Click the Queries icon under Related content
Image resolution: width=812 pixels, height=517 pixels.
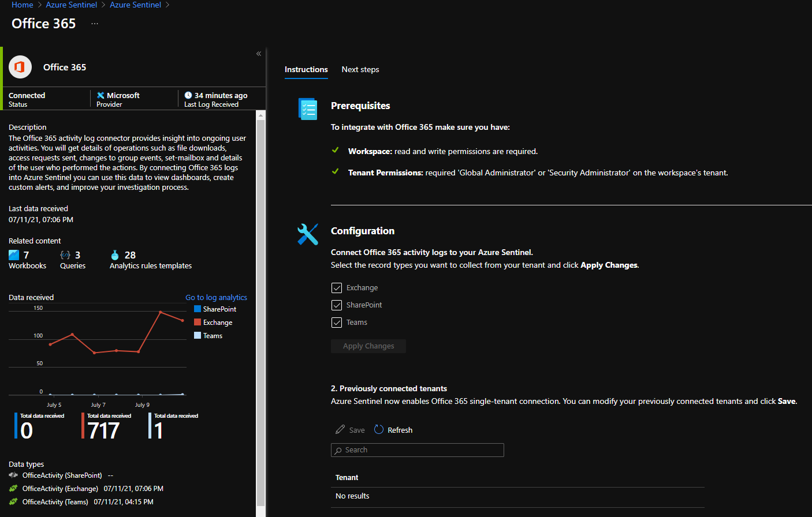(64, 254)
